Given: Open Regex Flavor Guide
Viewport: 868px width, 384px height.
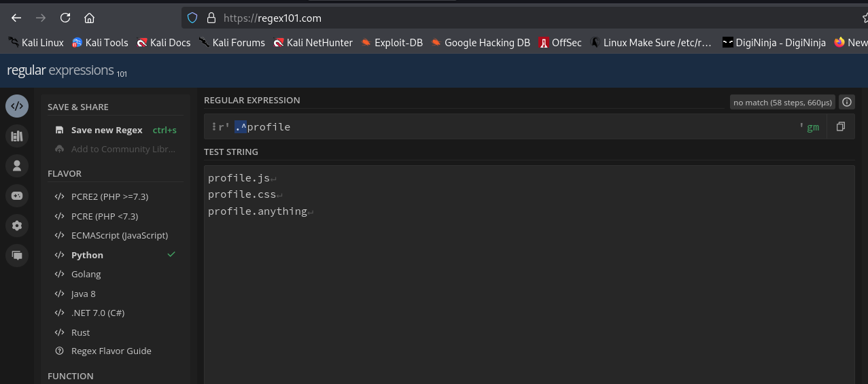Looking at the screenshot, I should (x=111, y=351).
